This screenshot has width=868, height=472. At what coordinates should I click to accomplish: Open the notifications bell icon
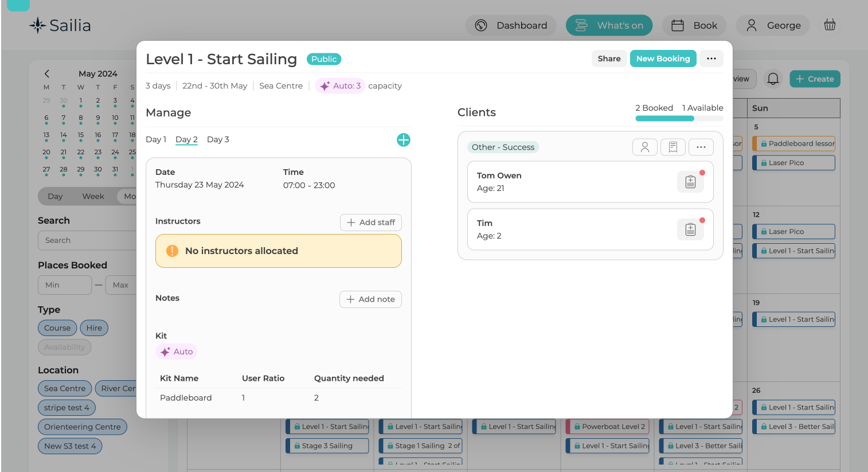(x=773, y=79)
